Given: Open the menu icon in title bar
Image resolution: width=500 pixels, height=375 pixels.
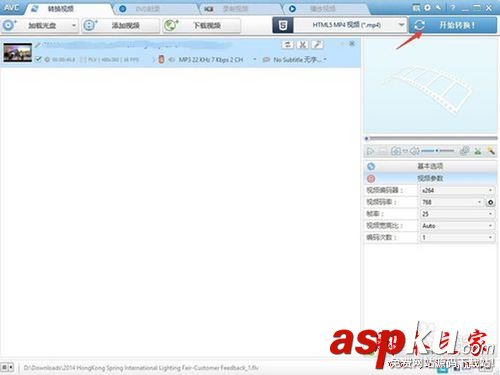Looking at the screenshot, I should coord(416,8).
